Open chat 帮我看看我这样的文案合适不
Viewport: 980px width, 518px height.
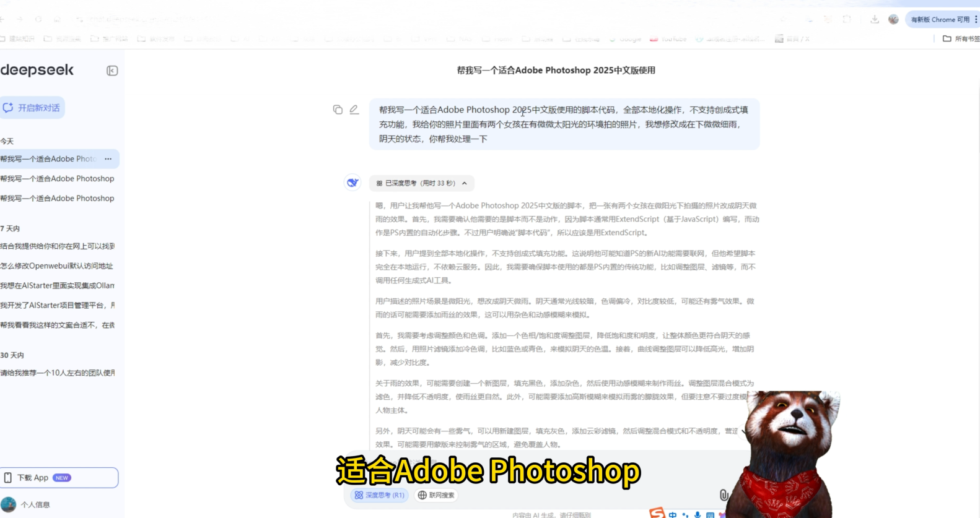point(58,325)
